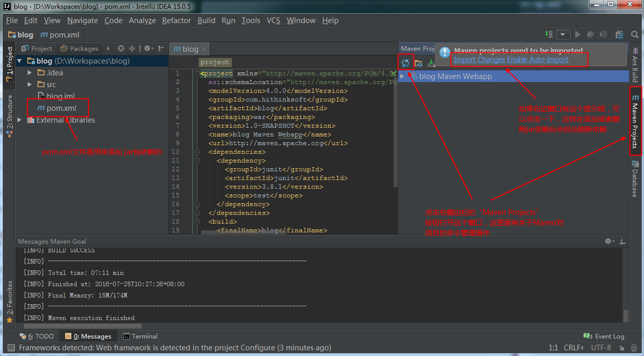Click the Import Changes link
Screen dimensions: 644x356
click(479, 60)
